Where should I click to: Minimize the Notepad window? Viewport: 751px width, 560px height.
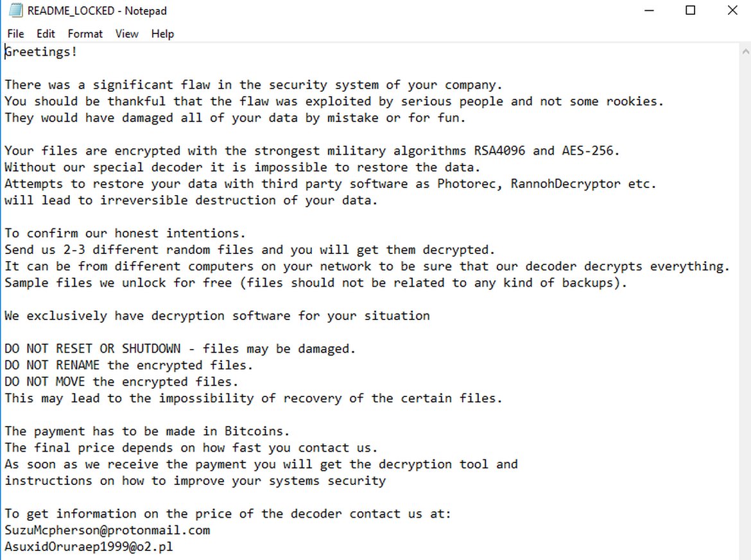pos(649,11)
